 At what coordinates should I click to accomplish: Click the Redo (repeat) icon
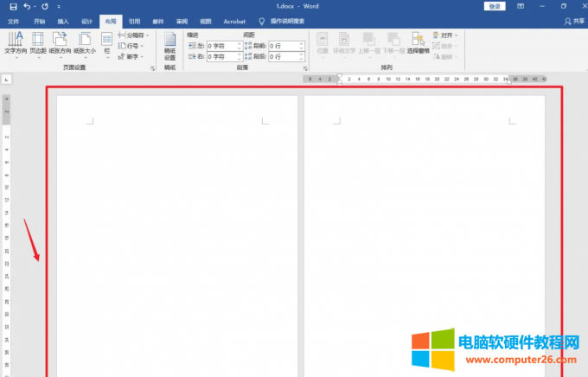pos(45,6)
